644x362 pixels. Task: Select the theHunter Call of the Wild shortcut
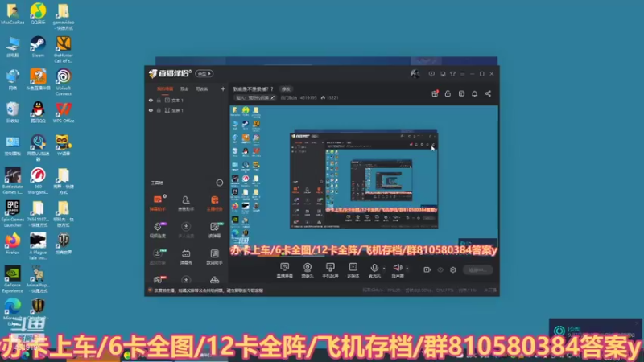64,49
